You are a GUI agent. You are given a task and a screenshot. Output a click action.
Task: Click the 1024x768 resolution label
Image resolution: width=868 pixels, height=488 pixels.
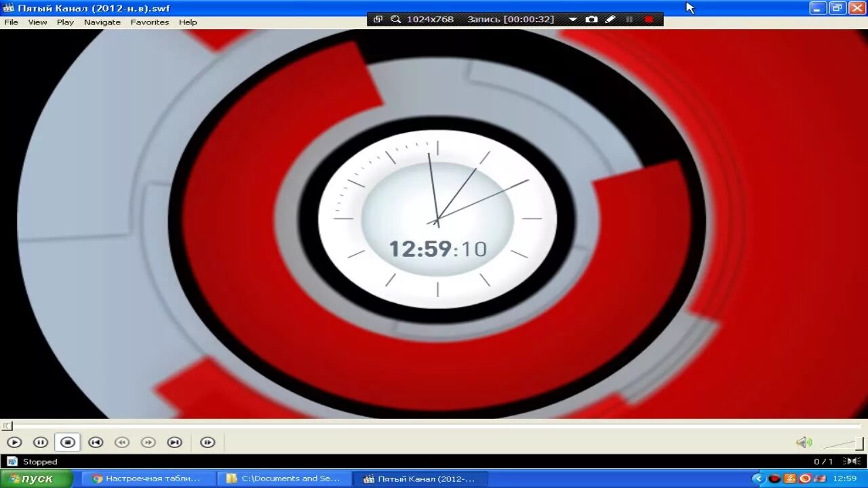[x=430, y=19]
